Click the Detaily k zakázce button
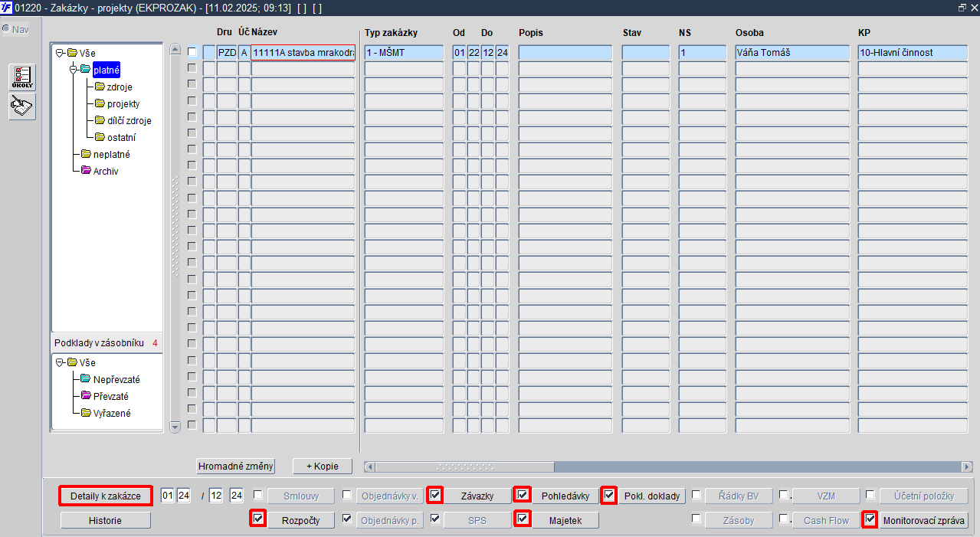The image size is (980, 537). pyautogui.click(x=106, y=496)
